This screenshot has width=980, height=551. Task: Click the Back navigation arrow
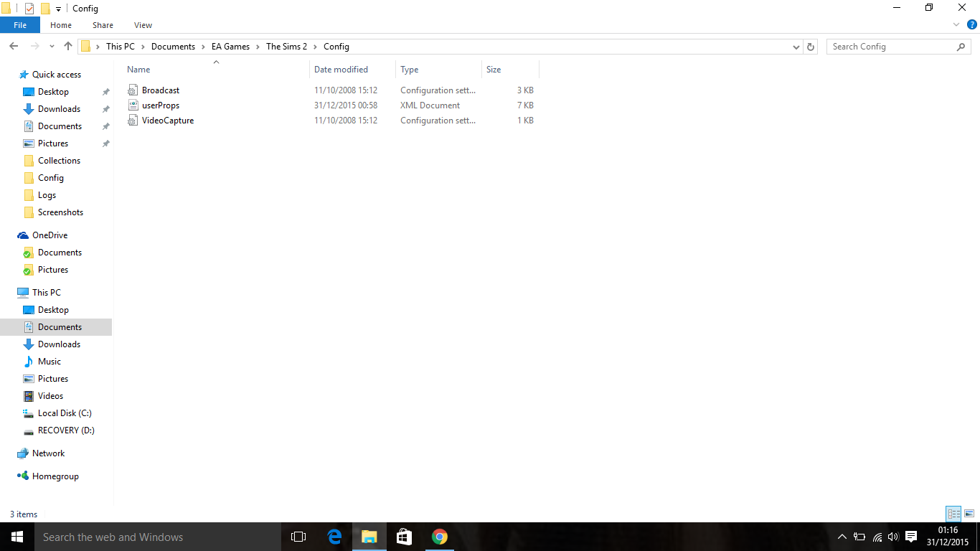point(14,47)
